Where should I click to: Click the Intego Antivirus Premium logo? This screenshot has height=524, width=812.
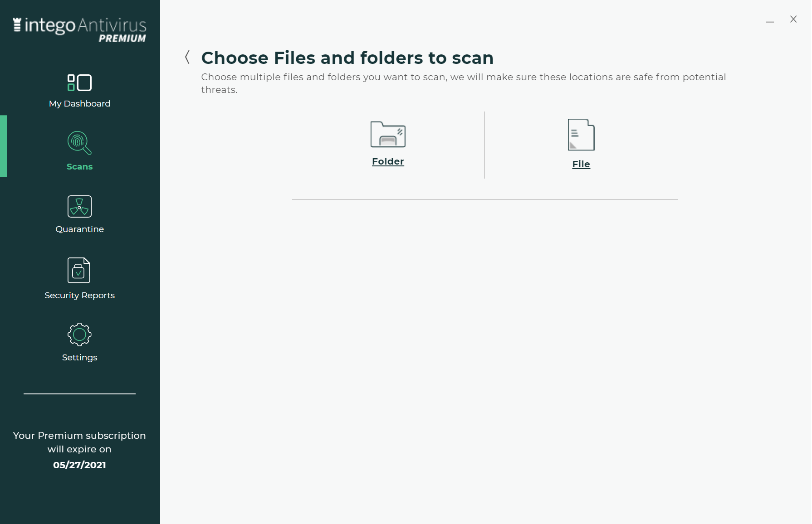tap(80, 30)
